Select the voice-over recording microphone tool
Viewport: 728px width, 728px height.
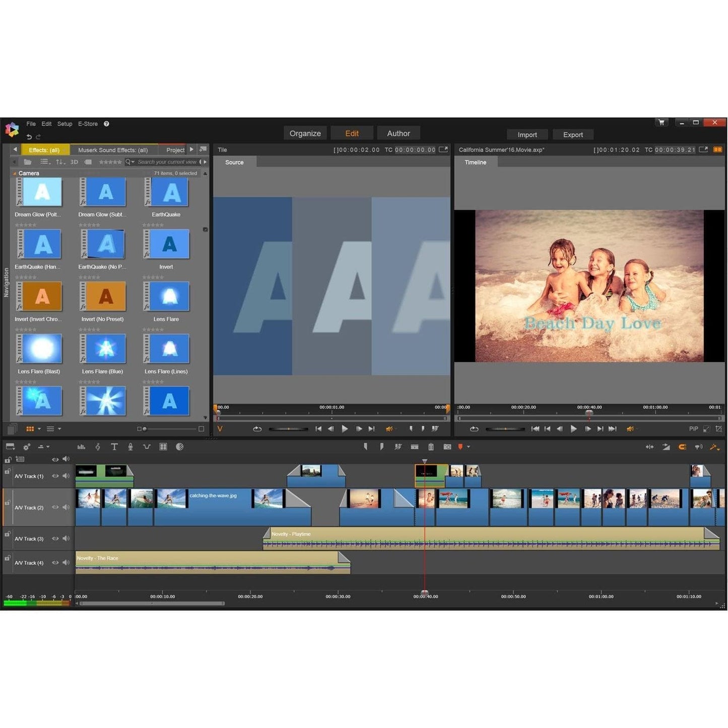point(131,446)
